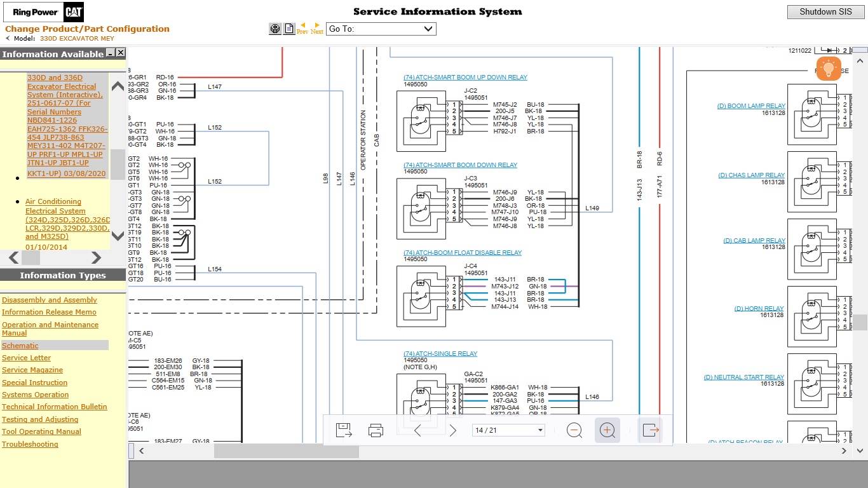Screen dimensions: 868x488
Task: Click the hex nut parts icon
Action: coord(275,29)
